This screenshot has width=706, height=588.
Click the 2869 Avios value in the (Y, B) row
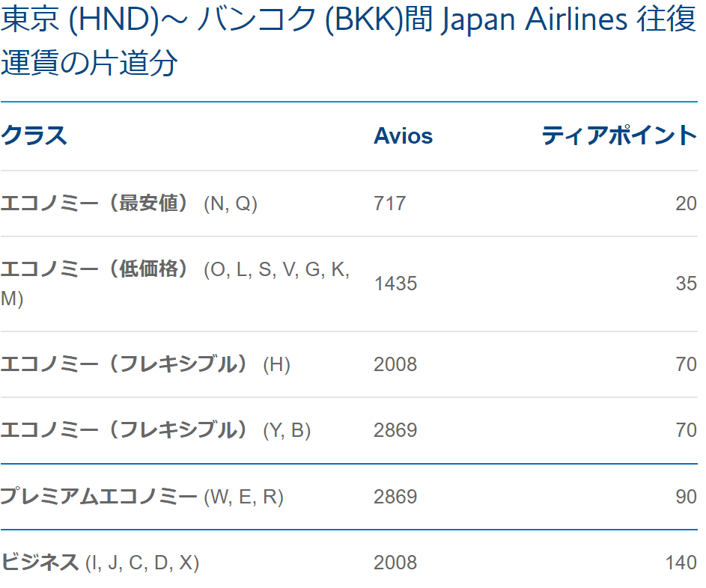pyautogui.click(x=395, y=431)
